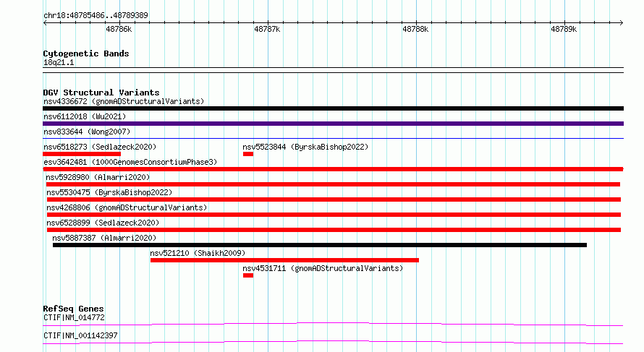Open variant nsv6112018 (Wu2021) label

pos(85,116)
